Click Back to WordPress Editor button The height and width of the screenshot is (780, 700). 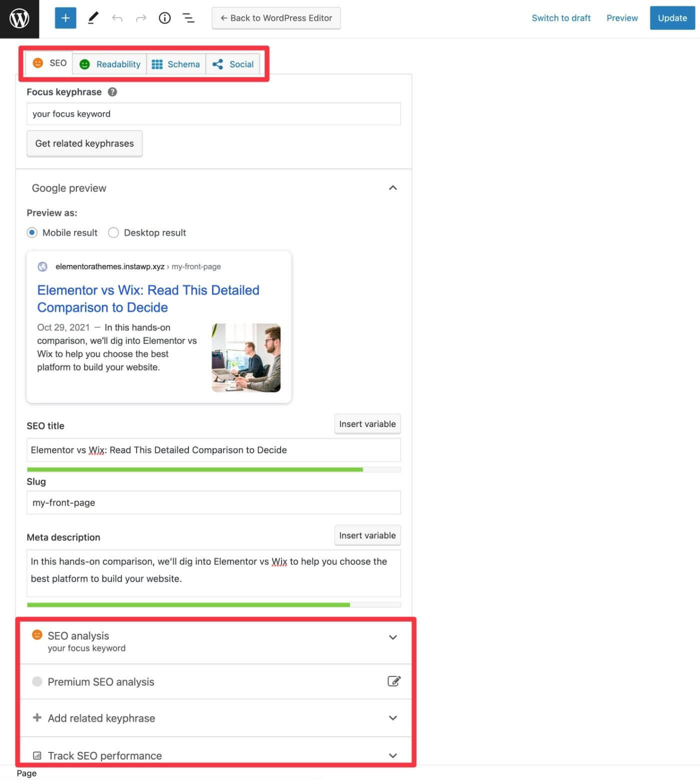(276, 18)
